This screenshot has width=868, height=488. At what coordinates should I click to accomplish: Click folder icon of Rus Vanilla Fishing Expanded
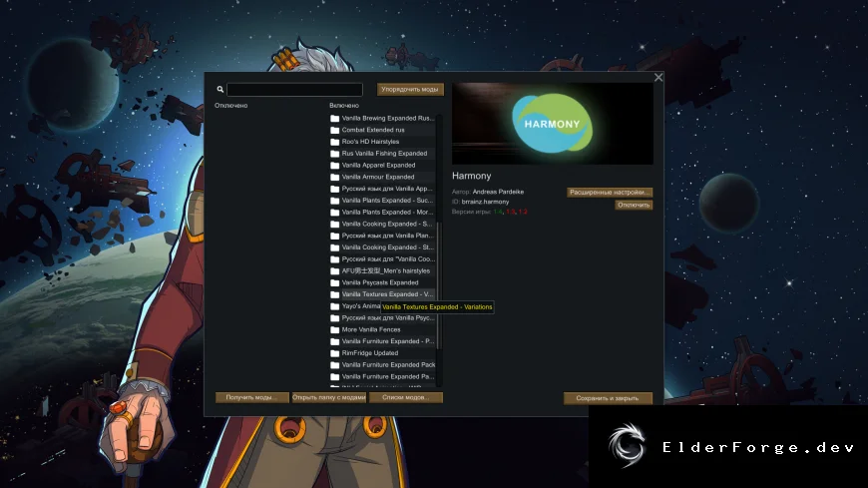tap(335, 154)
